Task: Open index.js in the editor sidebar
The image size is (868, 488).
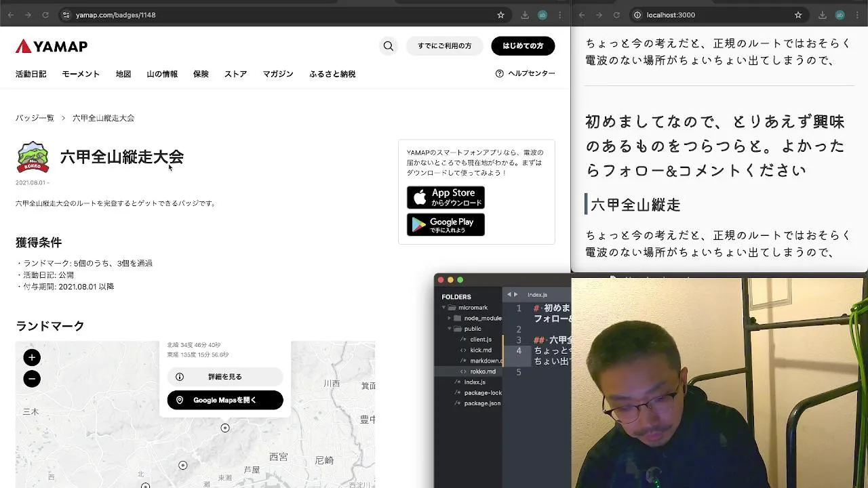Action: pyautogui.click(x=475, y=382)
